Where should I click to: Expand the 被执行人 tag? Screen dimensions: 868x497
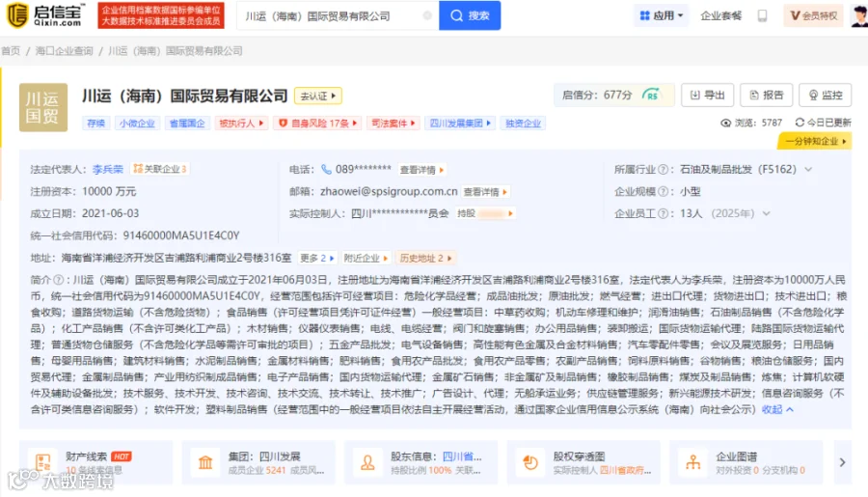(x=241, y=123)
